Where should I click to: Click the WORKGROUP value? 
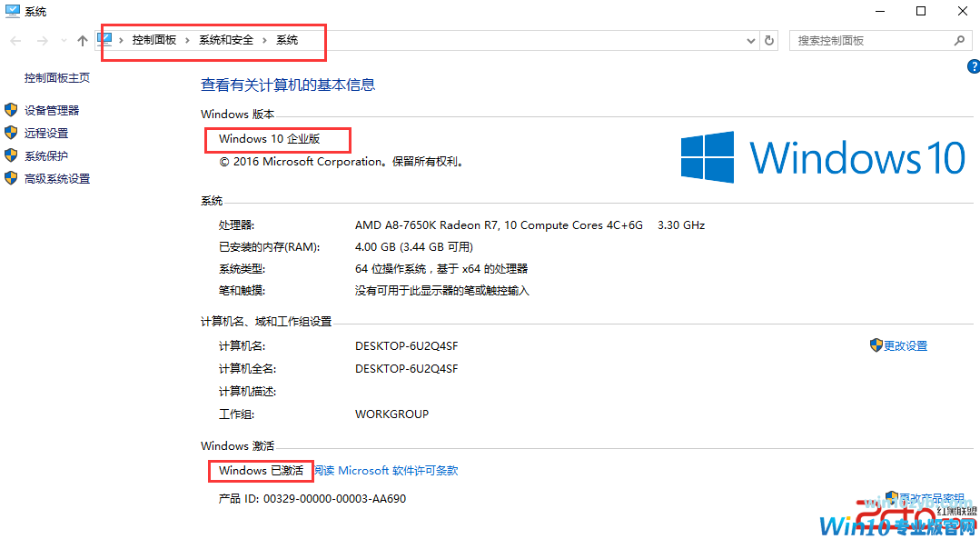391,414
